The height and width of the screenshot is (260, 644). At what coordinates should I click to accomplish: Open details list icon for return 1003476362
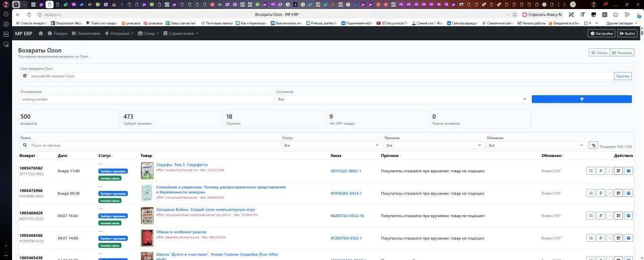tap(591, 171)
